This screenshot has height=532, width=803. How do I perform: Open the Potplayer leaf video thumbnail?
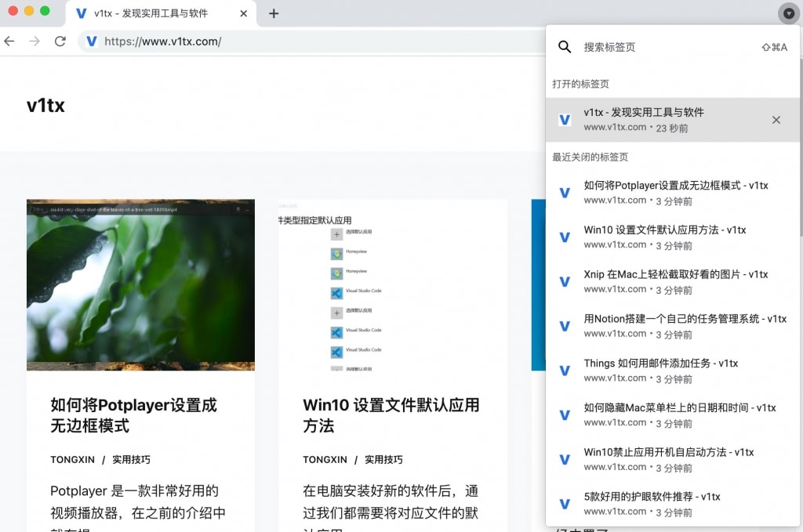(141, 285)
